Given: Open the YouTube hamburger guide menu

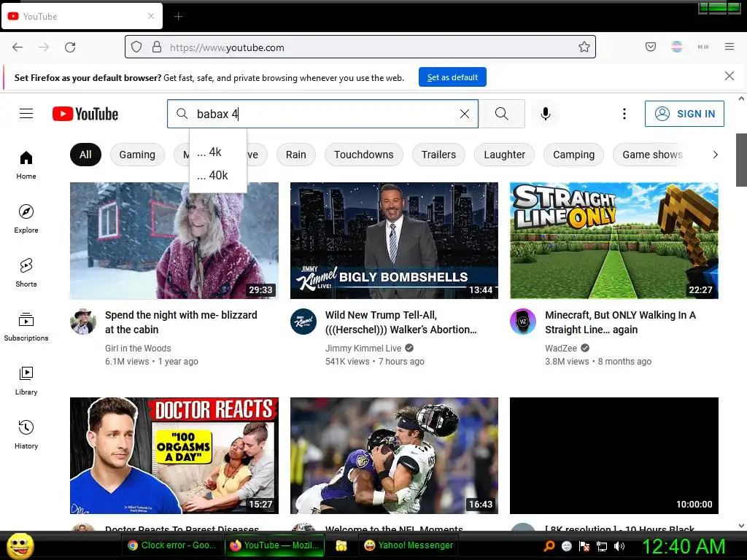Looking at the screenshot, I should click(26, 113).
